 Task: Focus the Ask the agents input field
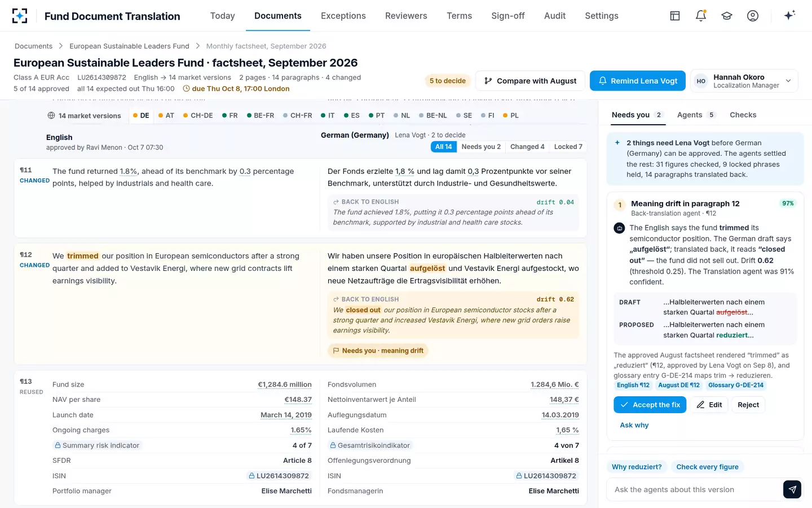click(x=695, y=489)
